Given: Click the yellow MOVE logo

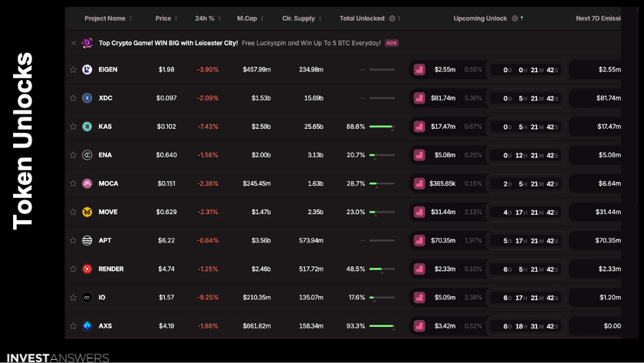Looking at the screenshot, I should coord(87,212).
